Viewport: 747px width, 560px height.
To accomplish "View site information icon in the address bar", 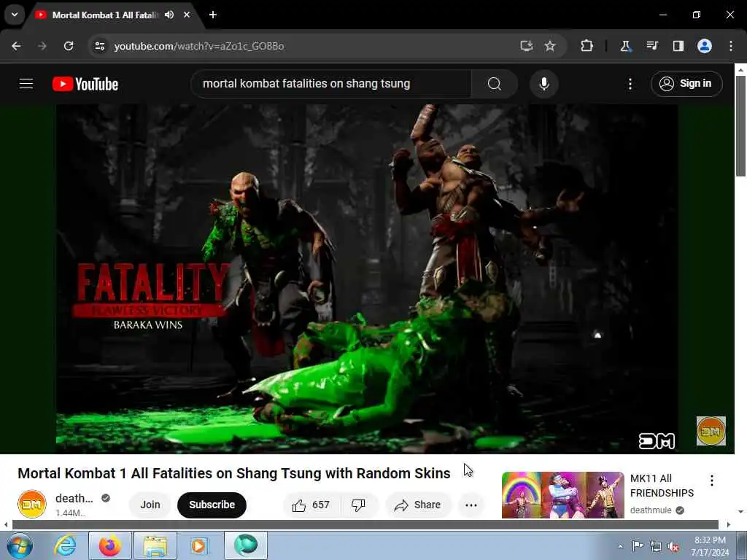I will 99,46.
